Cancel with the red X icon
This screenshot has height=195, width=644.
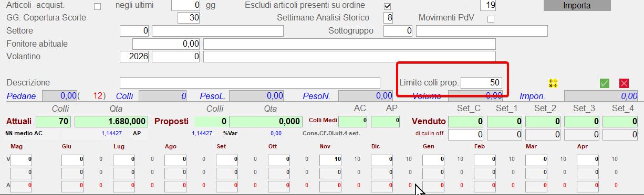(x=624, y=83)
